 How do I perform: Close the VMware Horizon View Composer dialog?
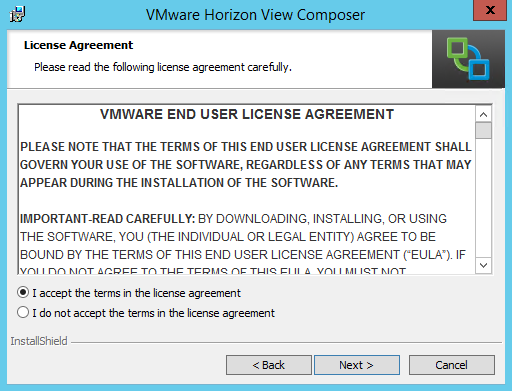coord(490,10)
